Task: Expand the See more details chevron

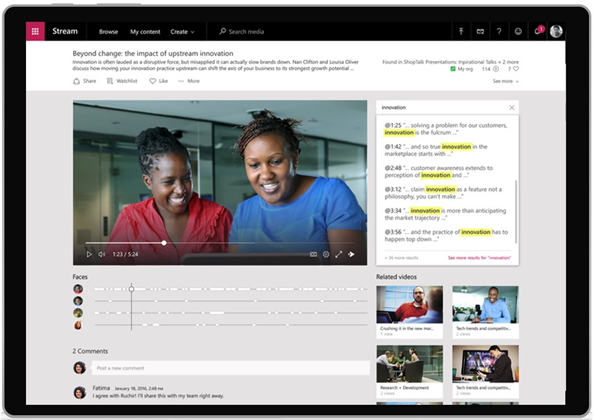Action: click(506, 81)
